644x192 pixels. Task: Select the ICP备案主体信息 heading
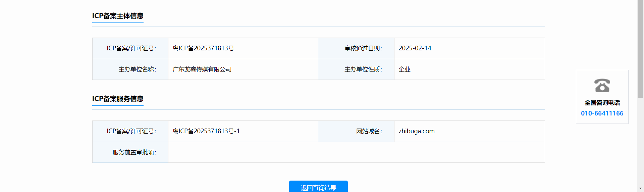click(118, 16)
